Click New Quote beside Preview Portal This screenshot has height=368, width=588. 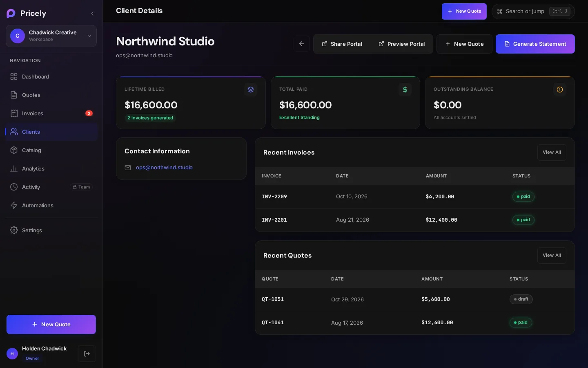point(464,44)
